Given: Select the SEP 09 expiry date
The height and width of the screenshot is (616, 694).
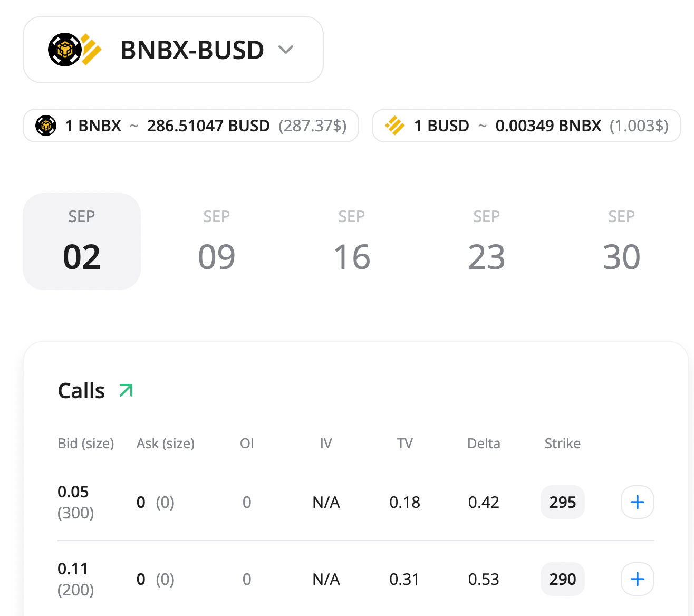Looking at the screenshot, I should click(x=217, y=242).
